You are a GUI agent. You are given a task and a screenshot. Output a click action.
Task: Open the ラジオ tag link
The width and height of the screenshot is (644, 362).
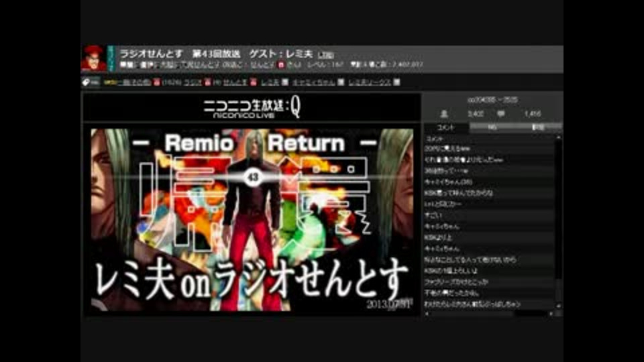click(x=193, y=82)
